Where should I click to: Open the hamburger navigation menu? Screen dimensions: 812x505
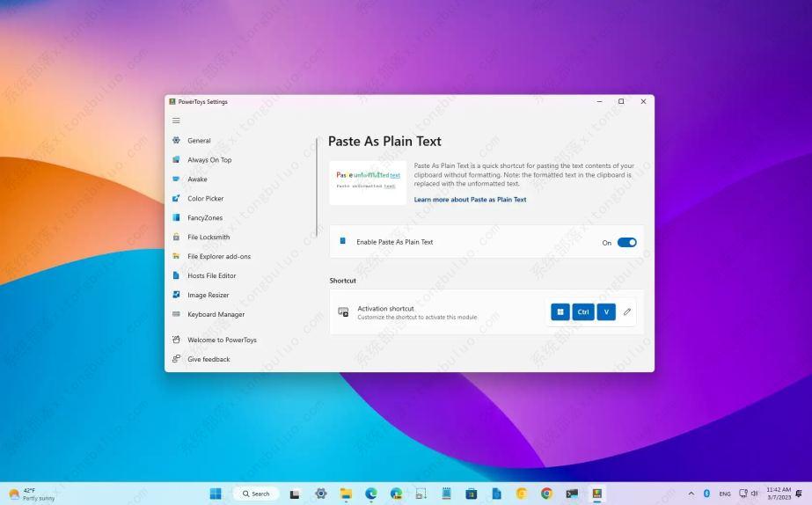point(176,121)
